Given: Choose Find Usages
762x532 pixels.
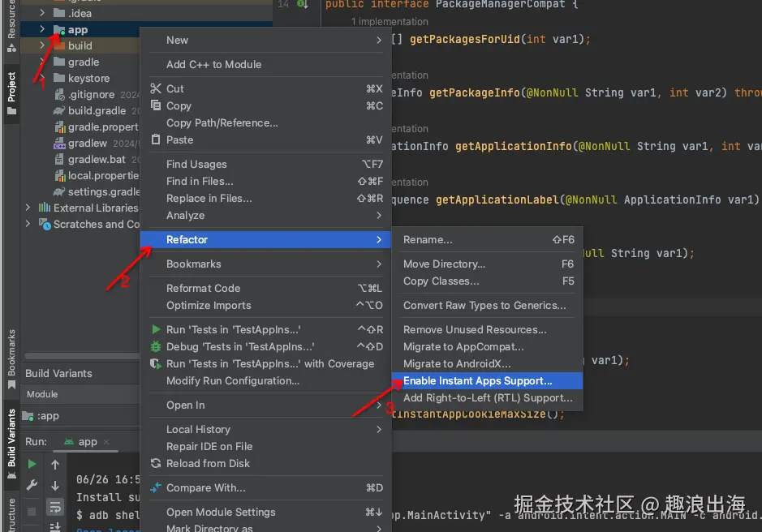Looking at the screenshot, I should pos(265,164).
